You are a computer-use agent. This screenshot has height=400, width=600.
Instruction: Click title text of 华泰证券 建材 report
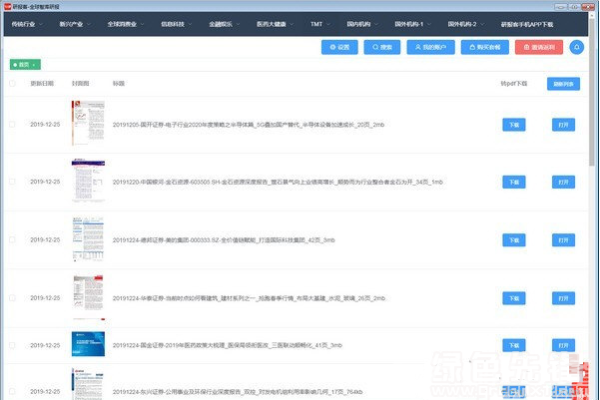click(249, 298)
